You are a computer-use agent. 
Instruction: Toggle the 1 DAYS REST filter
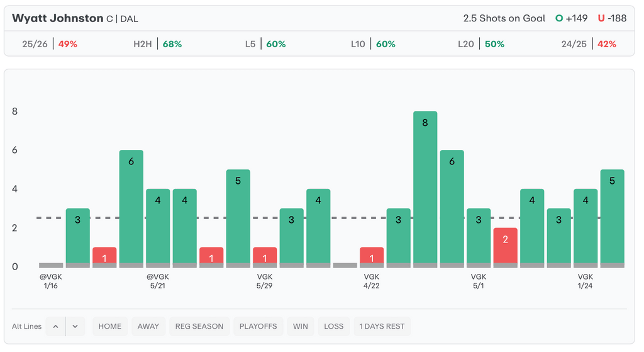click(x=381, y=326)
